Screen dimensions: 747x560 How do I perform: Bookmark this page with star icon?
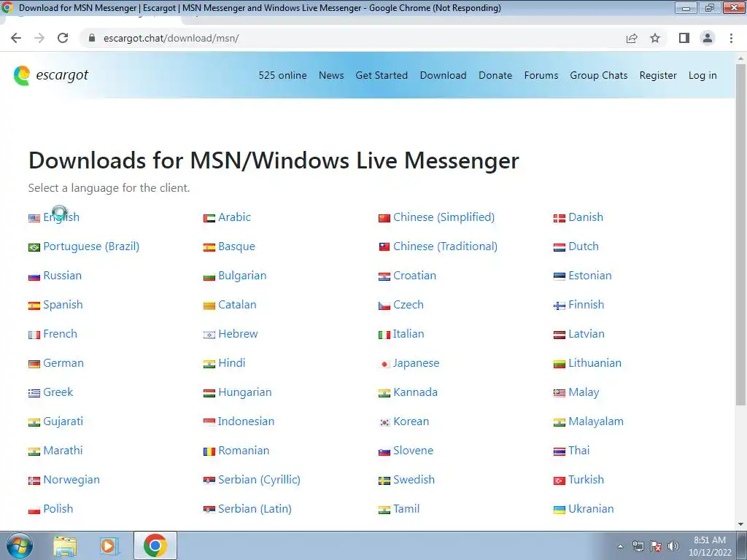click(x=655, y=38)
